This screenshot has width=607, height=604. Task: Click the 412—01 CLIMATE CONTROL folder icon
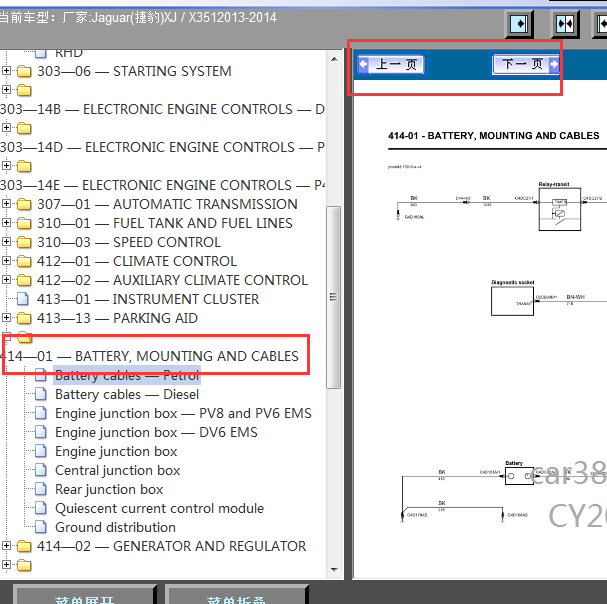(24, 261)
